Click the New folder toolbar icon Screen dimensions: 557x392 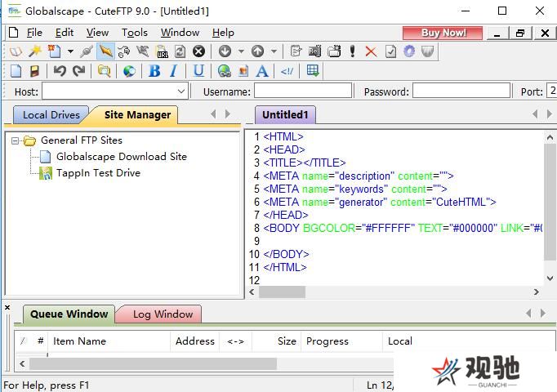334,51
